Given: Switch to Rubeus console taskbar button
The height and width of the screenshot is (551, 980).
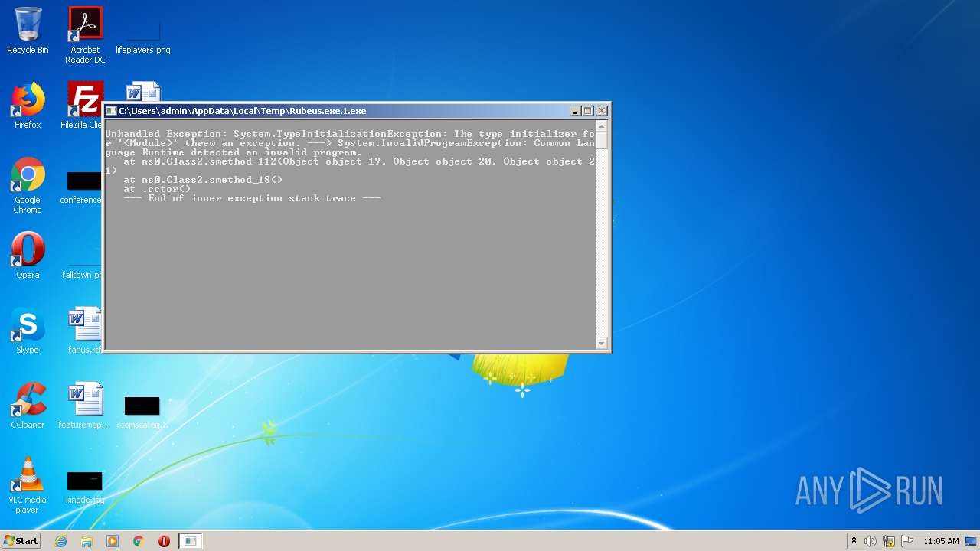Looking at the screenshot, I should (190, 541).
